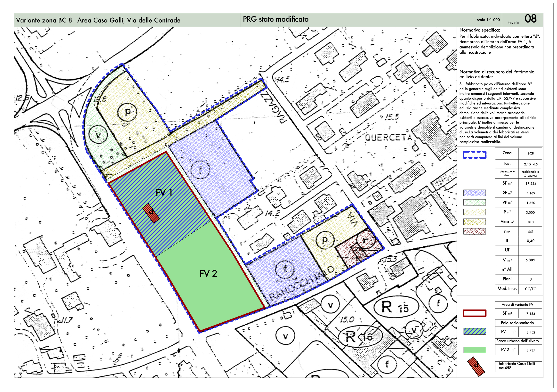Click the word 'tavola' in the header
Screen dimensions: 557x392
(x=514, y=23)
